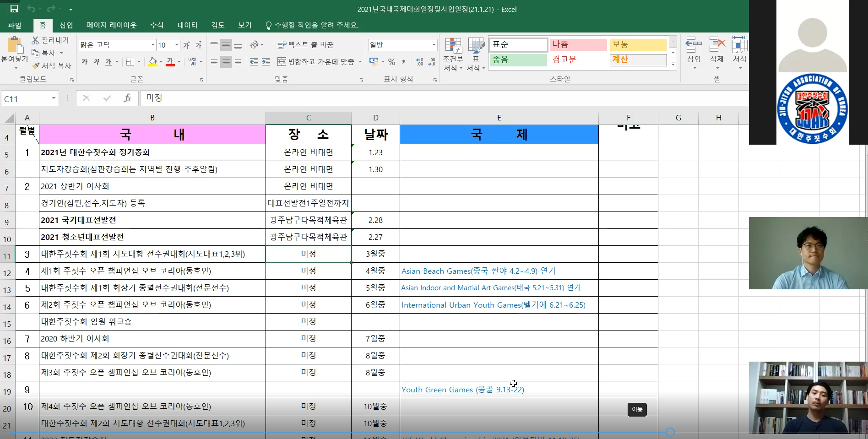The width and height of the screenshot is (868, 439).
Task: Click the percent style icon
Action: [391, 62]
